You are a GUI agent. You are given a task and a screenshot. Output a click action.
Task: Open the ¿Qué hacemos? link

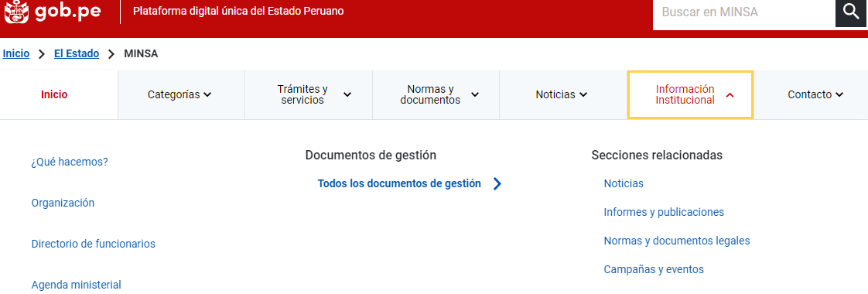pos(70,162)
